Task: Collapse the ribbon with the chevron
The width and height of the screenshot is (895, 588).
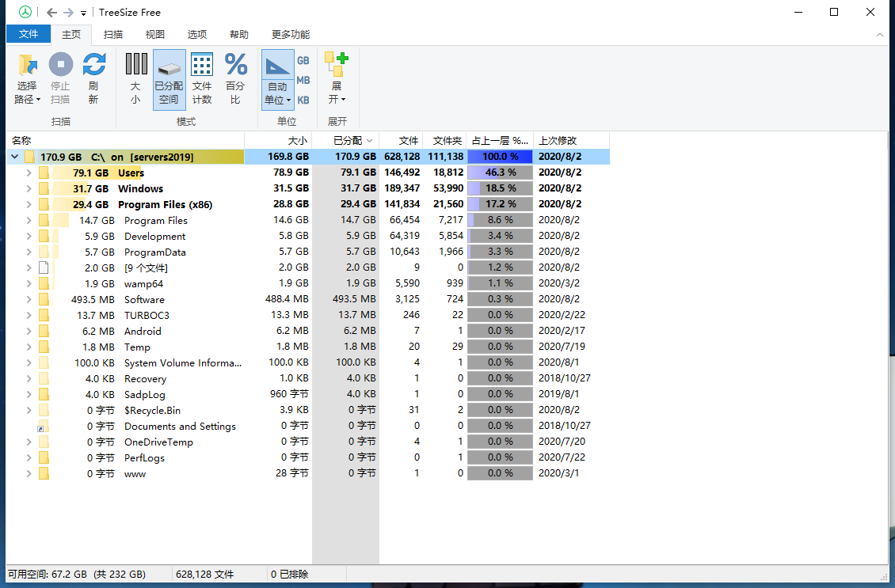Action: (x=880, y=35)
